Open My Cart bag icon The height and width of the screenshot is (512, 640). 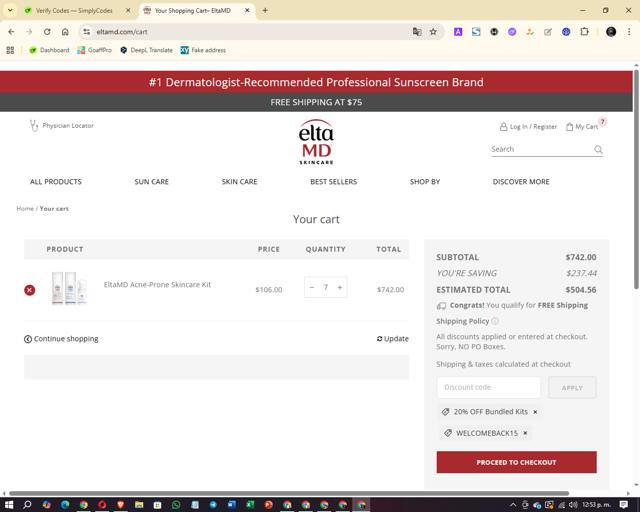pyautogui.click(x=569, y=127)
